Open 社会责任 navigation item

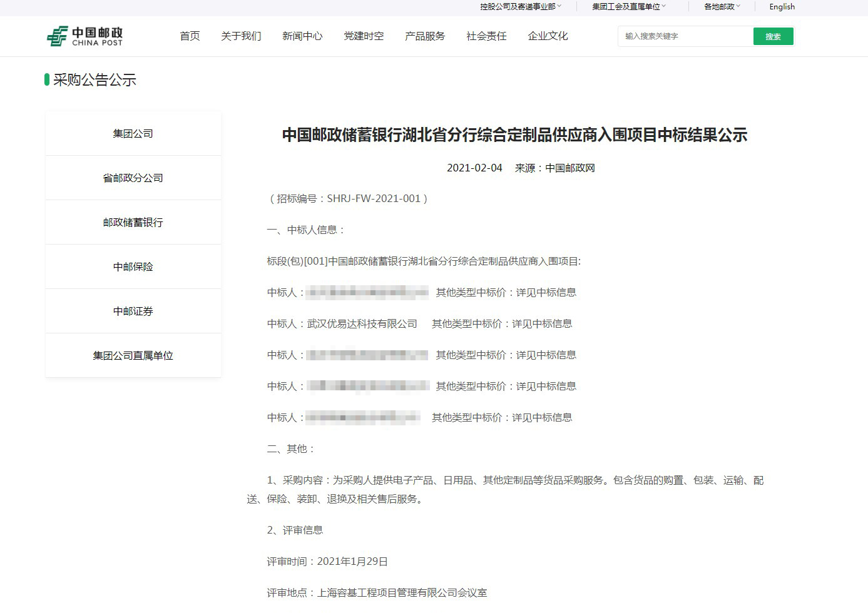pyautogui.click(x=486, y=36)
